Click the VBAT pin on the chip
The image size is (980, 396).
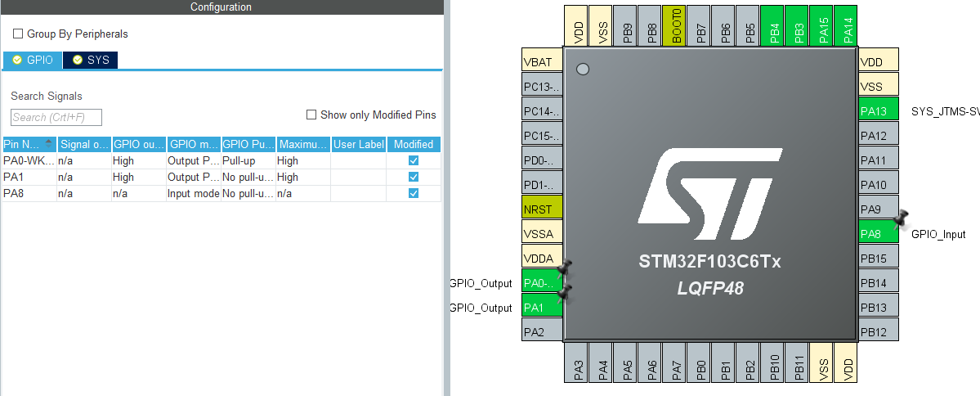tap(542, 61)
